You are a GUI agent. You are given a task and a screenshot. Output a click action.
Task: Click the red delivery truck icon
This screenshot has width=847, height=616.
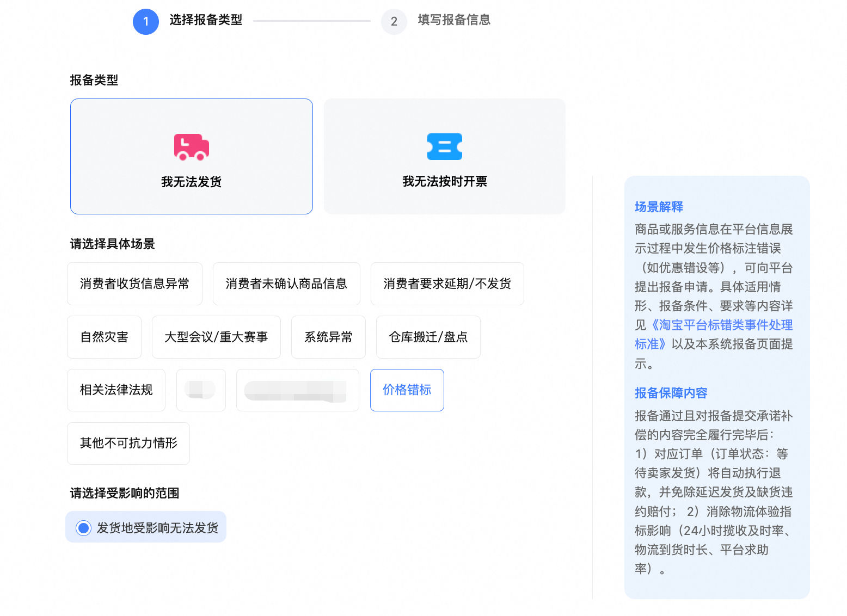pyautogui.click(x=192, y=147)
